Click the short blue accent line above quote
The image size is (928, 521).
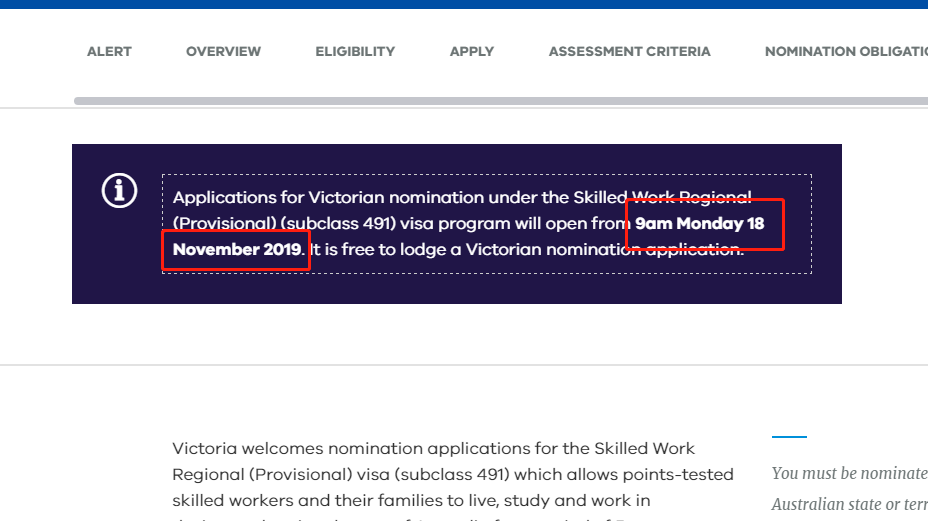tap(790, 437)
